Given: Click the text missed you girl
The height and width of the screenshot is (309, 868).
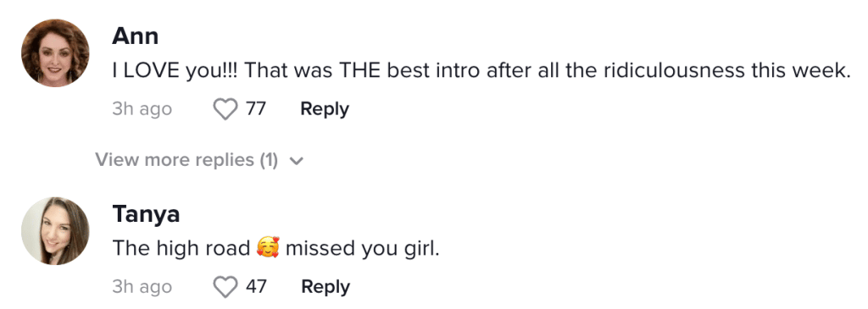Looking at the screenshot, I should [x=363, y=249].
